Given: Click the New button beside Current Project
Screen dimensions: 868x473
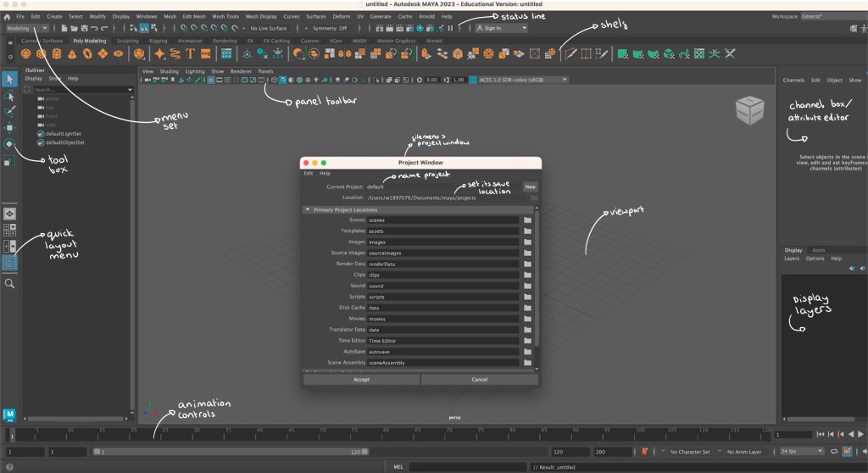Looking at the screenshot, I should (x=530, y=186).
